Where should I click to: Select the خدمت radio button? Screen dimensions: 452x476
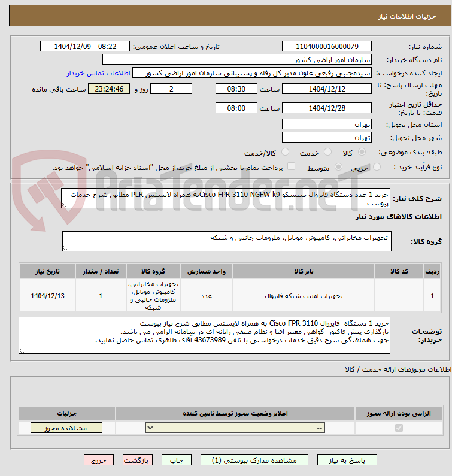(327, 152)
